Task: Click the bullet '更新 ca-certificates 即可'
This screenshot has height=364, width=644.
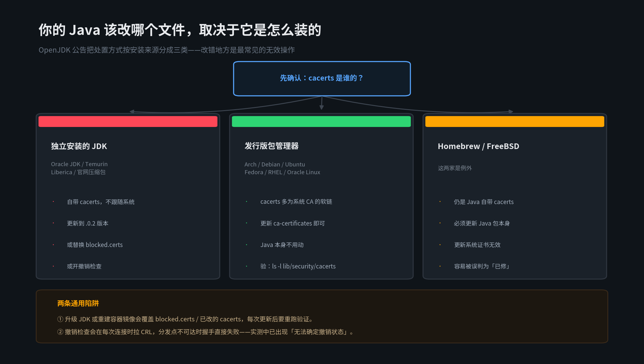Action: point(292,223)
